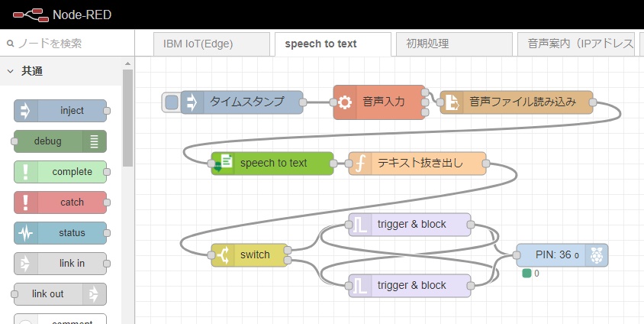
Task: Open the 初期処理 flow tab
Action: coord(454,44)
